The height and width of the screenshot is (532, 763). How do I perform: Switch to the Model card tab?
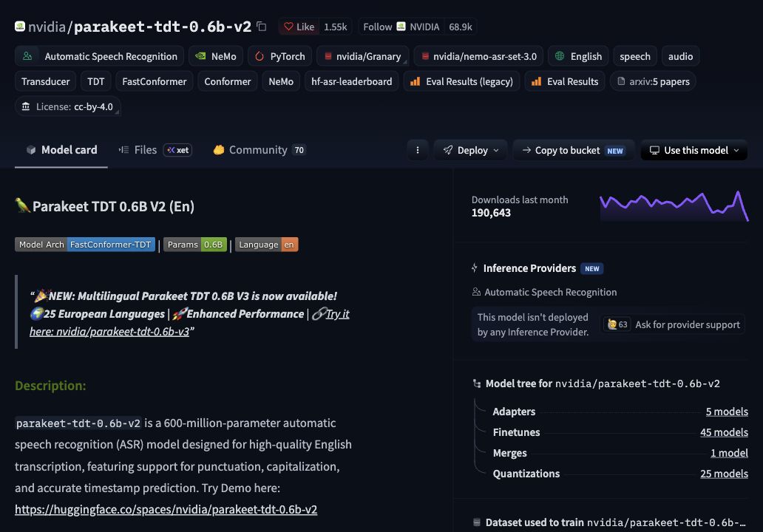(x=61, y=150)
